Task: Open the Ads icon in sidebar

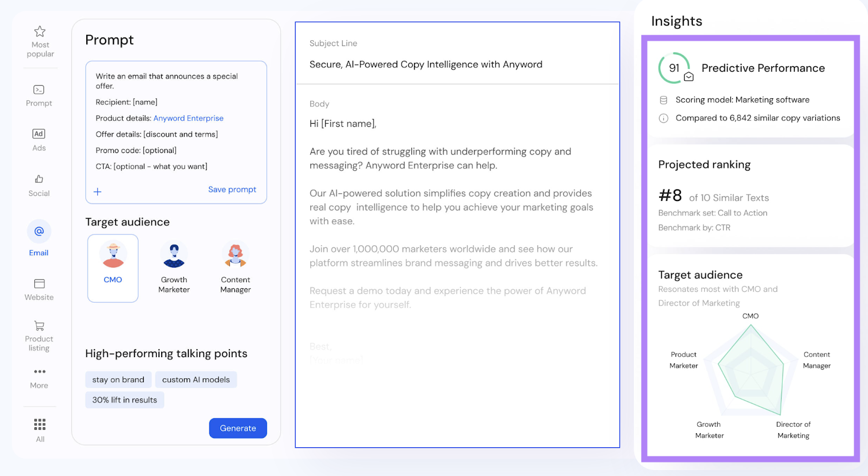Action: [x=39, y=134]
